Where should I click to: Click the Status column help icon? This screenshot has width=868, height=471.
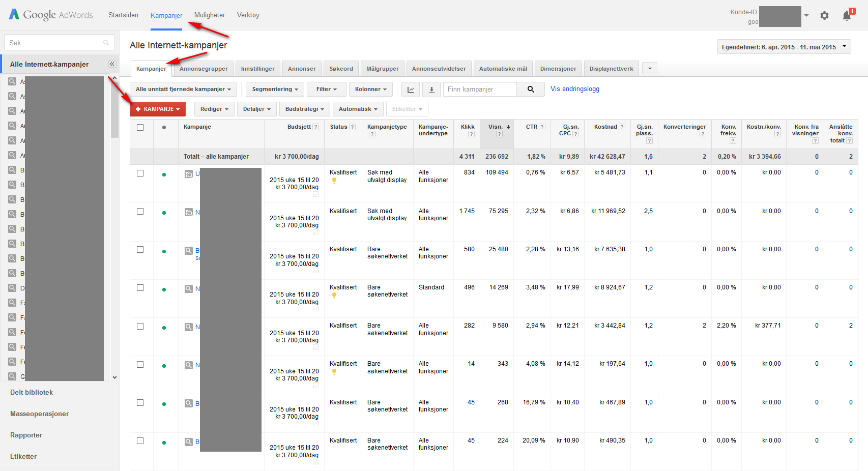tap(352, 127)
